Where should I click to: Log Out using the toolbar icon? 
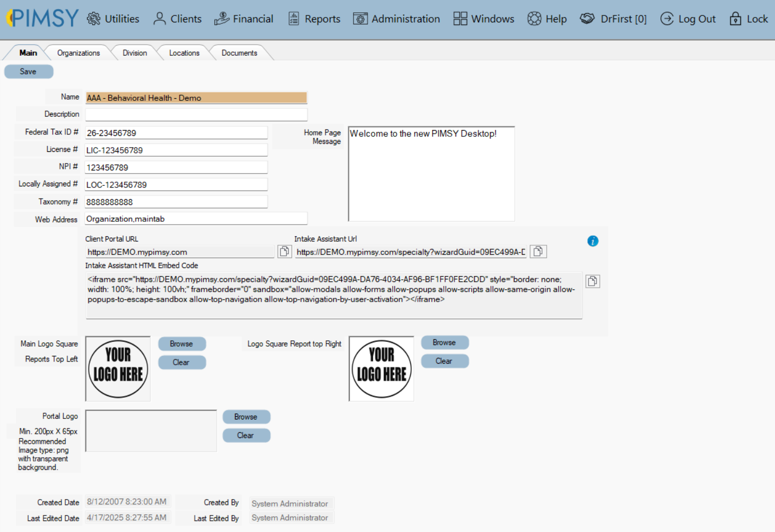(x=688, y=19)
